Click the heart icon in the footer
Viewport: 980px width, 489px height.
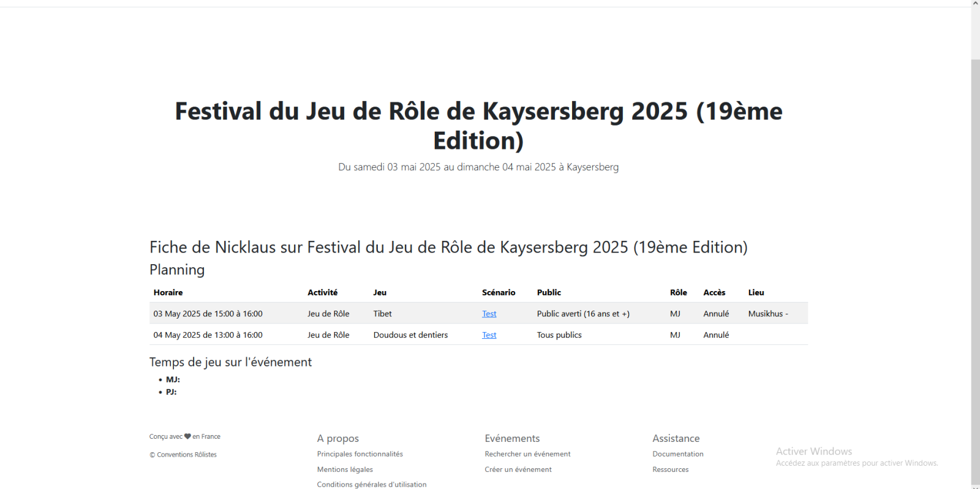point(187,437)
